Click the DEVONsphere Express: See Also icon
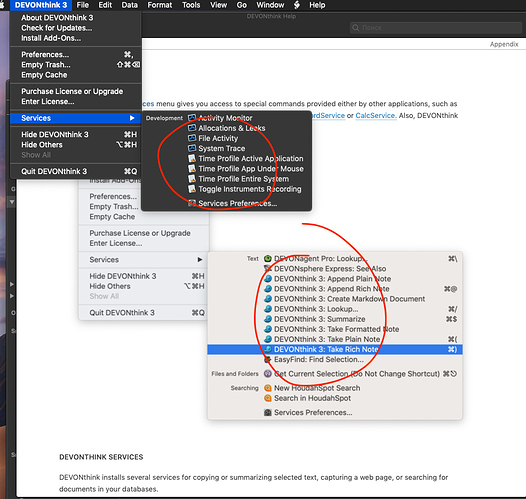This screenshot has height=499, width=526. click(x=267, y=269)
